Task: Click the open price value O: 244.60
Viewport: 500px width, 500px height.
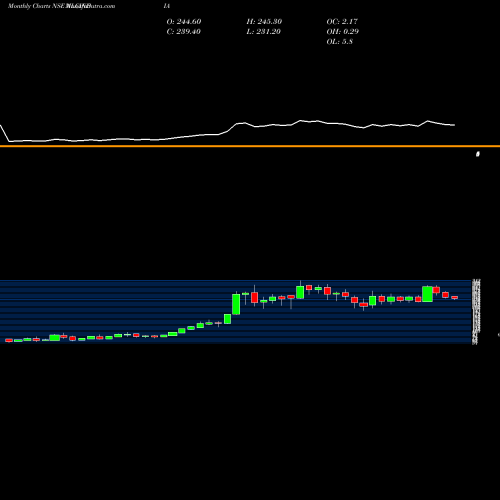Action: 184,22
